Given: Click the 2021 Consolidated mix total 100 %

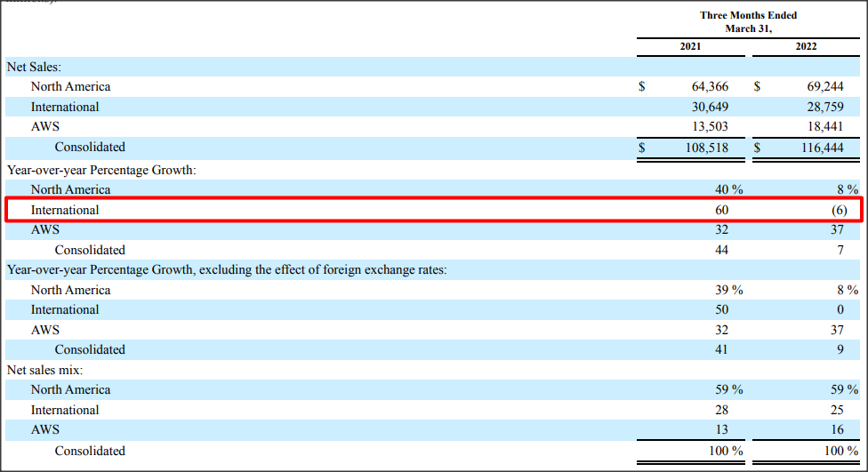Looking at the screenshot, I should click(726, 451).
